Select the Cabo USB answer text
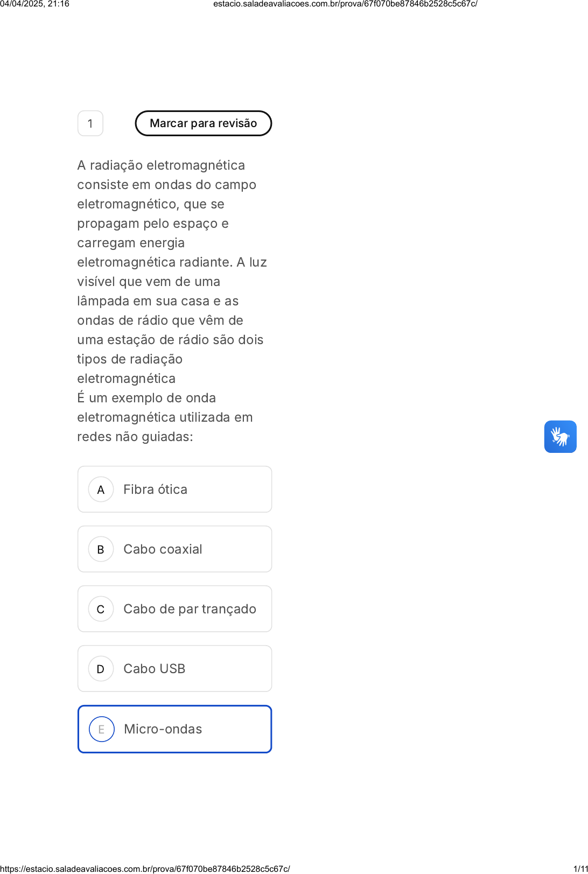 [x=154, y=669]
